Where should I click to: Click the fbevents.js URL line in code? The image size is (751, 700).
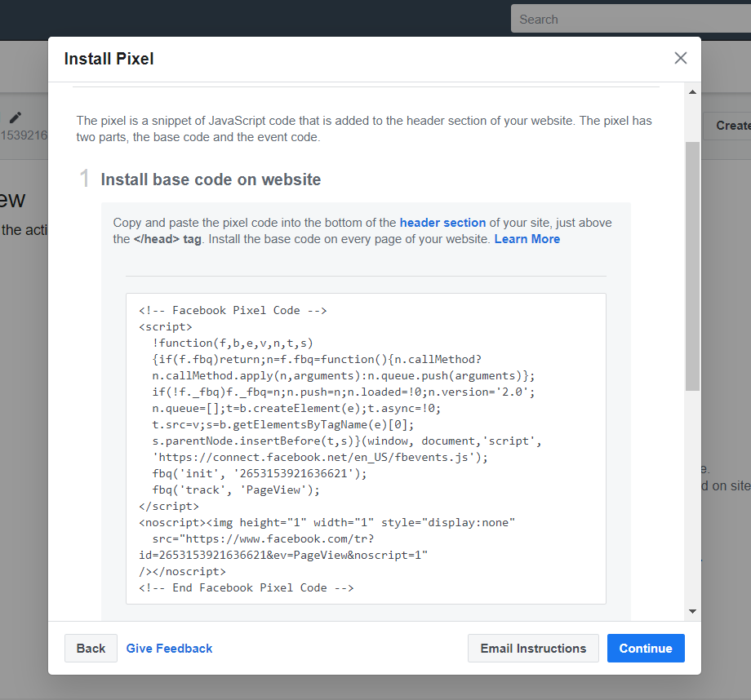coord(320,457)
